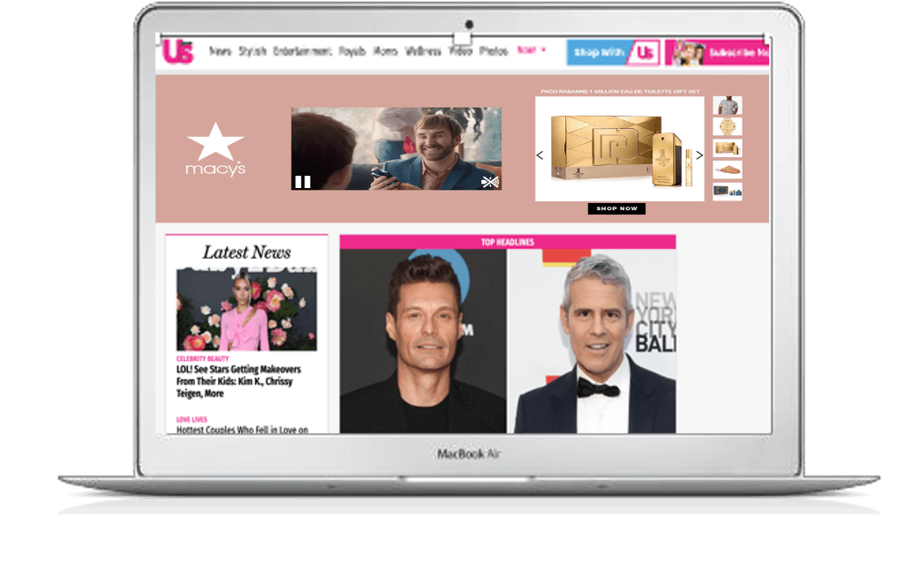Viewport: 899px width, 588px height.
Task: Open the Entertainment section
Action: [x=302, y=51]
